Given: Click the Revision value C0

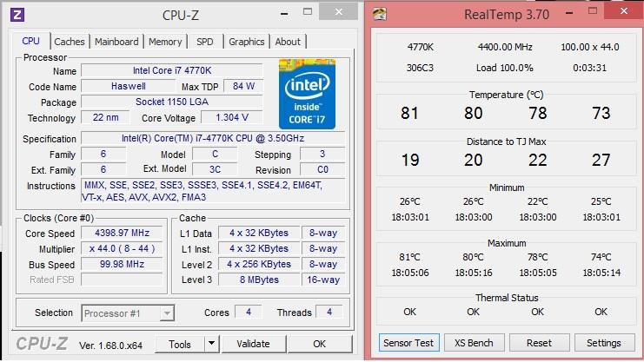Looking at the screenshot, I should click(322, 169).
